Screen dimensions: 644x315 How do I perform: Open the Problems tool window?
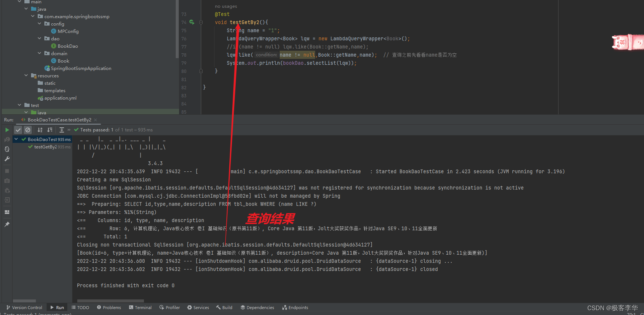(109, 308)
